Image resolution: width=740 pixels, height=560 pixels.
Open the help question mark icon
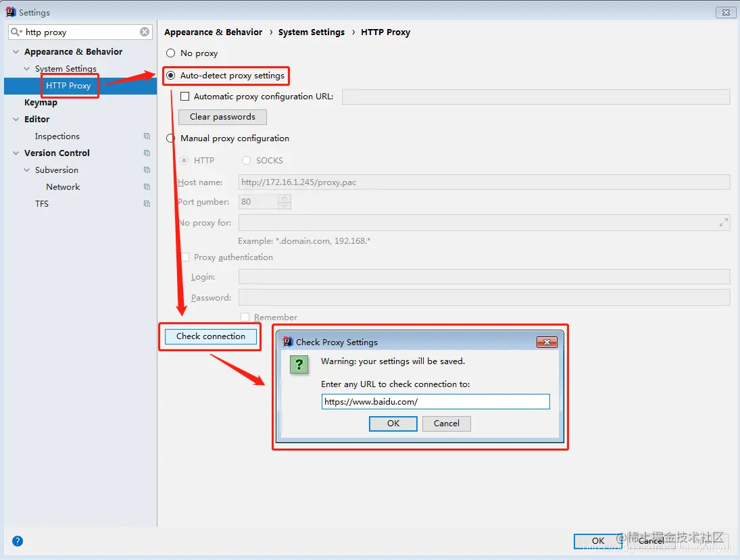point(18,541)
